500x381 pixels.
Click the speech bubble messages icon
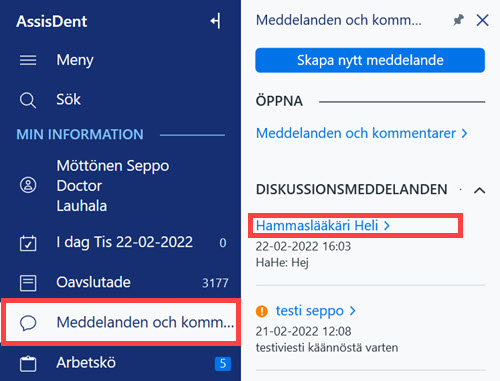(x=28, y=323)
